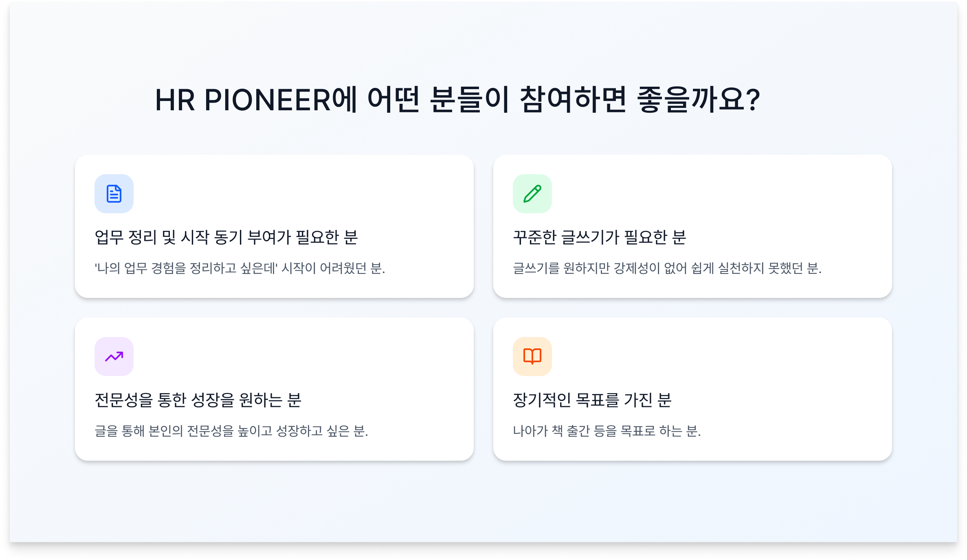Select the '꾸준한 글쓰기가 필요한 분' title

(599, 237)
